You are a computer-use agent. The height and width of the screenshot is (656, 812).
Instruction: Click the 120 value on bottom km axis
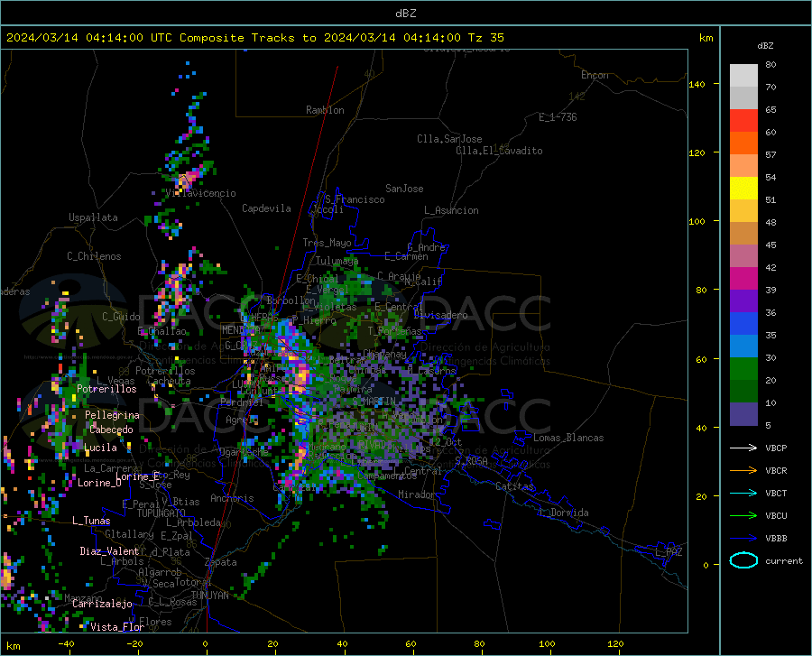coord(615,644)
